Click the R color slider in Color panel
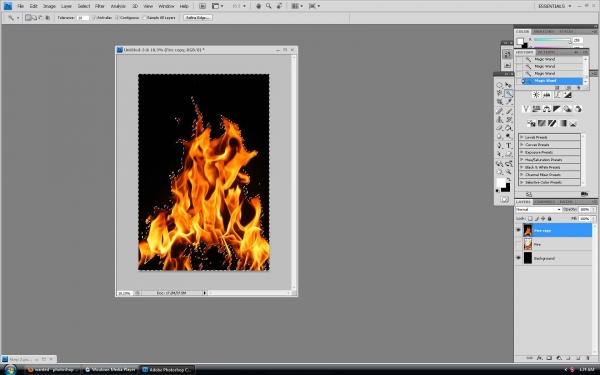 pyautogui.click(x=552, y=40)
